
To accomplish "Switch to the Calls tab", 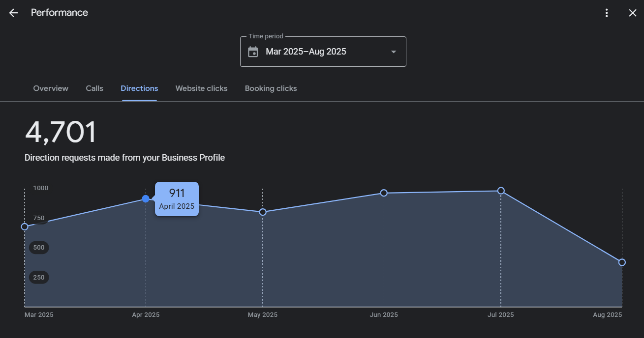I will (x=94, y=88).
